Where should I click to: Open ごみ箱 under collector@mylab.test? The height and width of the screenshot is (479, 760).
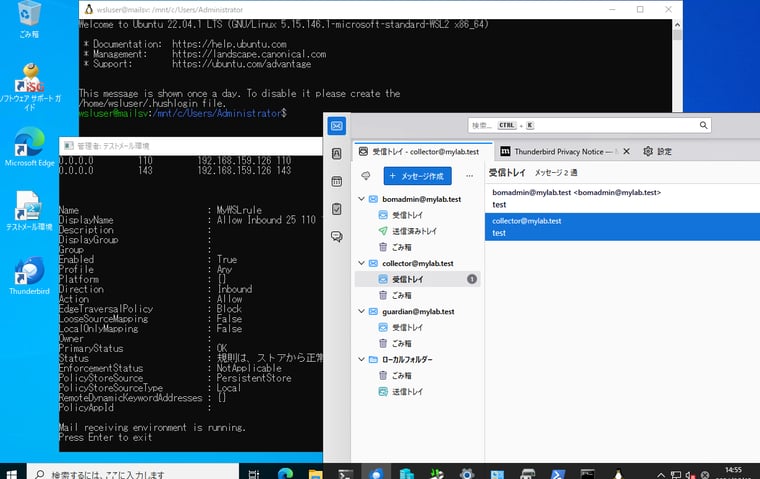tap(417, 295)
